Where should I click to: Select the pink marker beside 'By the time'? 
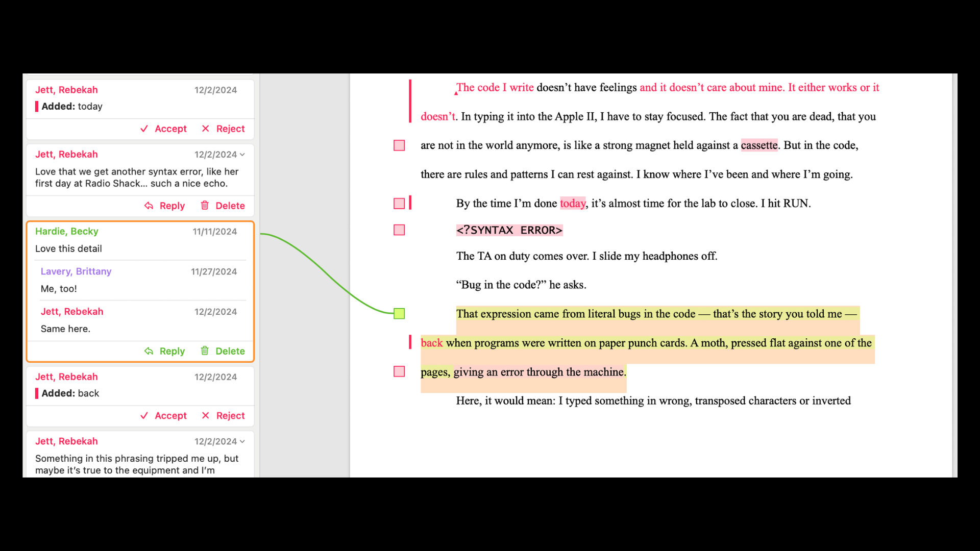(x=399, y=204)
